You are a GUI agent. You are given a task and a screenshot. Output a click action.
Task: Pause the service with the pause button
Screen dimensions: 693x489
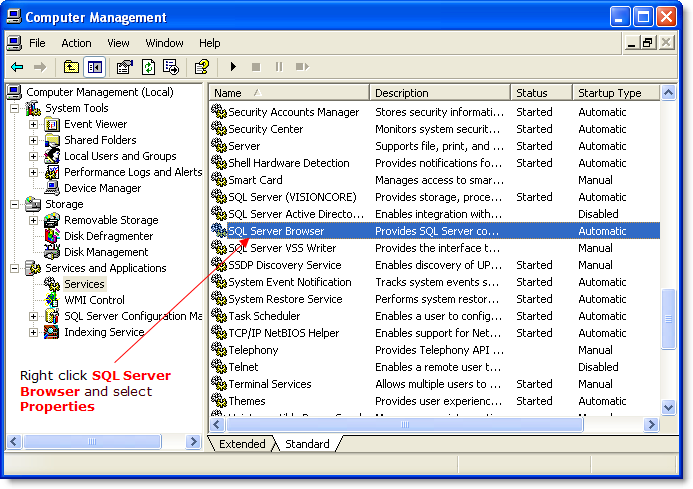(279, 67)
